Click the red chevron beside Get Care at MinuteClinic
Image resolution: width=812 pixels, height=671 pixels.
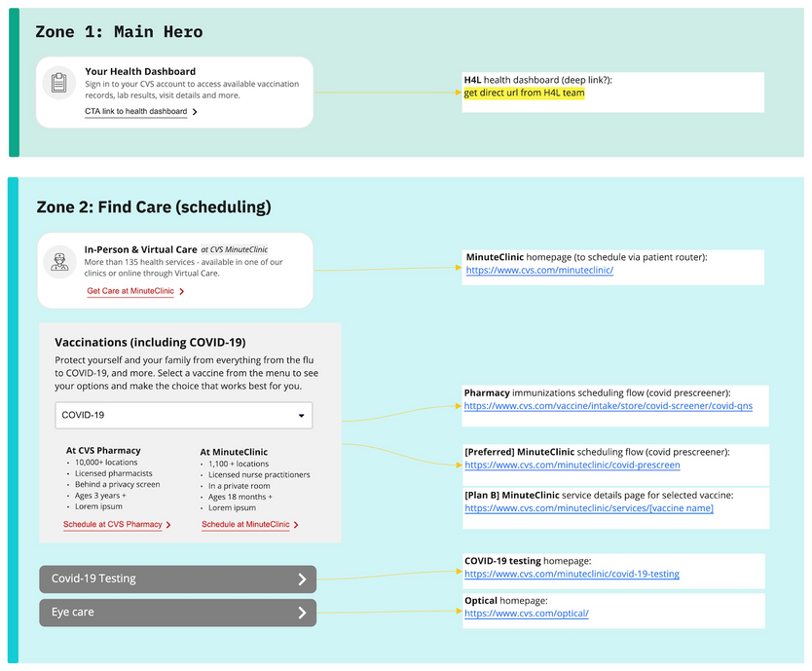pyautogui.click(x=182, y=292)
